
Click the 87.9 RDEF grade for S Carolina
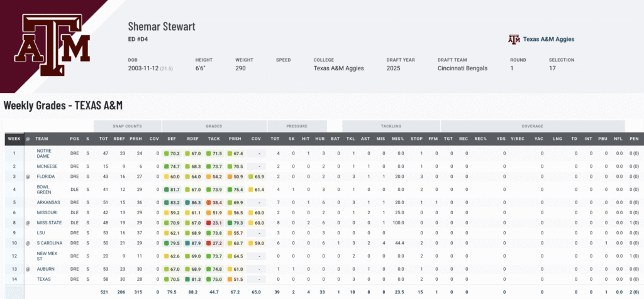coord(193,243)
